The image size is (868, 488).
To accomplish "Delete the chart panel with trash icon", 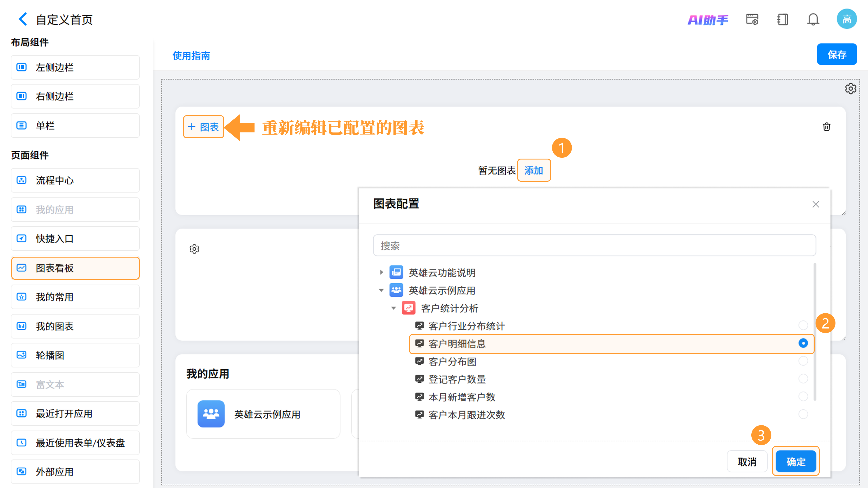I will tap(826, 127).
